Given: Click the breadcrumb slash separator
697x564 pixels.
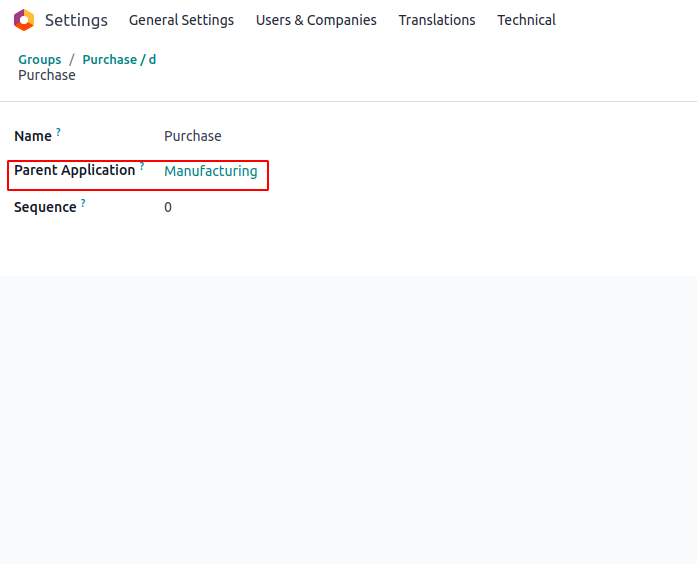Looking at the screenshot, I should point(72,60).
